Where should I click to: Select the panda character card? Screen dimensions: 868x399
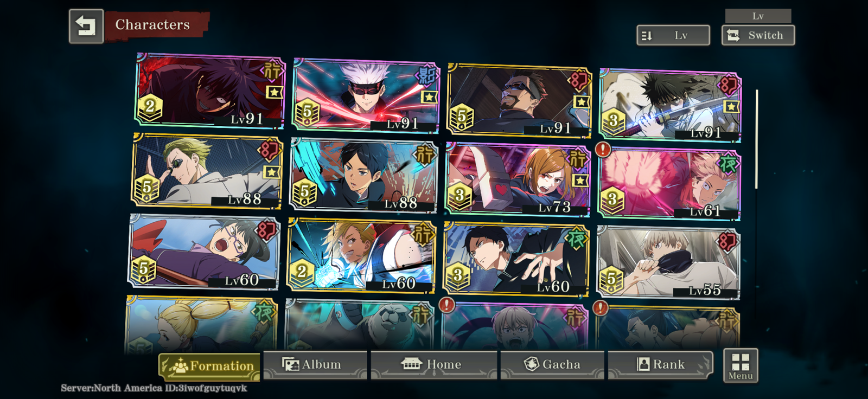(359, 325)
